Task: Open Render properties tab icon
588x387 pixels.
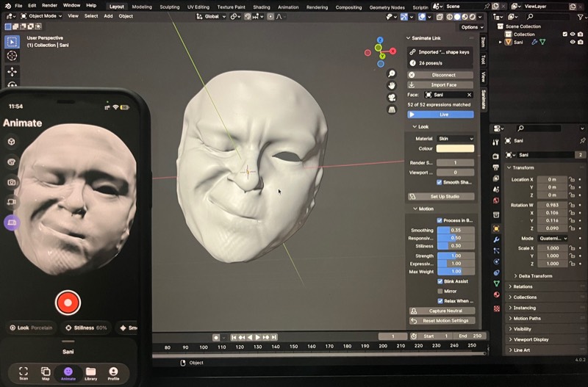Action: point(495,156)
